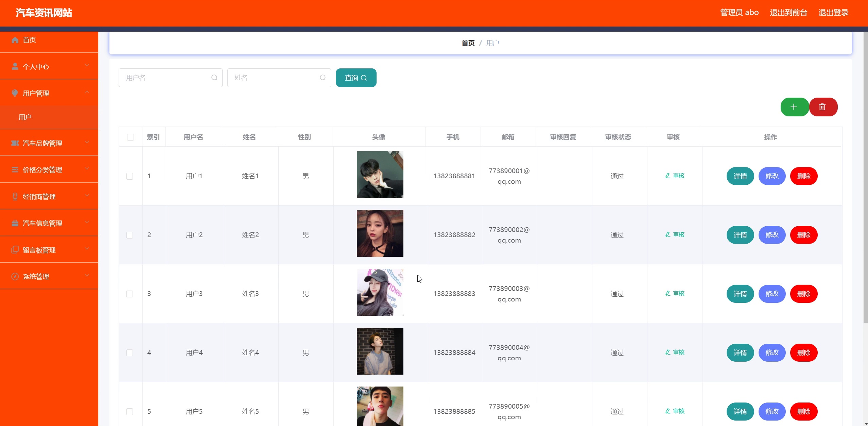The height and width of the screenshot is (426, 868).
Task: Click the bulb icon beside 用户管理
Action: [15, 93]
